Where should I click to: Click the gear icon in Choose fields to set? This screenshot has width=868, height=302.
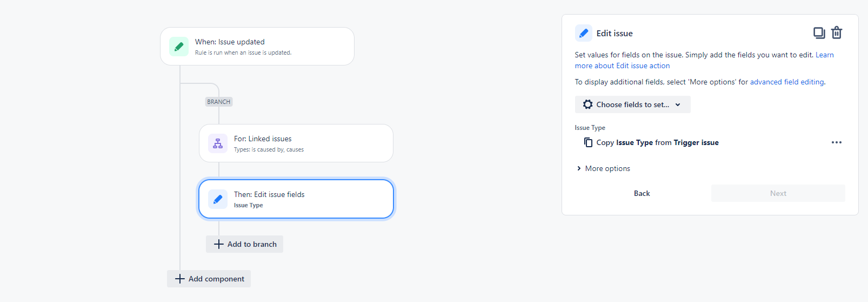tap(588, 104)
